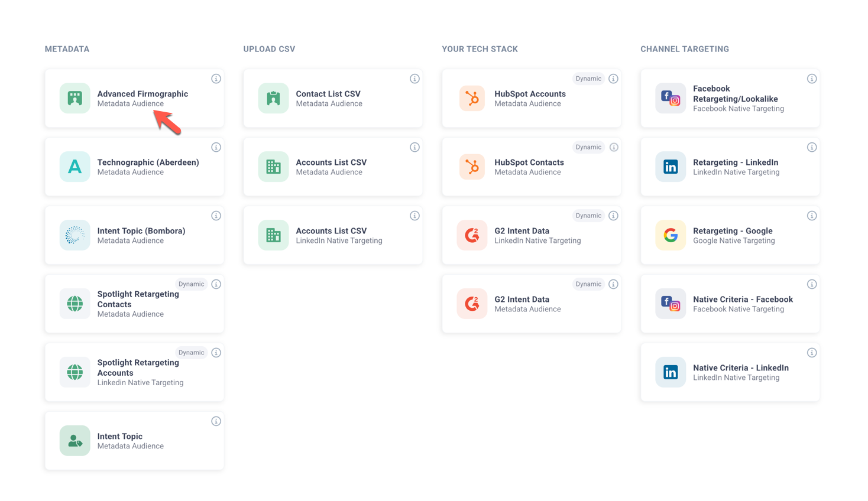This screenshot has height=501, width=868.
Task: Click Dynamic tag on Spotlight Retargeting Contacts
Action: tap(191, 284)
